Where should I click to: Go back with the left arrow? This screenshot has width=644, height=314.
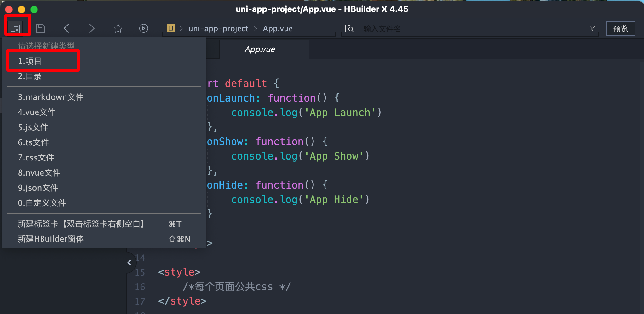coord(66,28)
